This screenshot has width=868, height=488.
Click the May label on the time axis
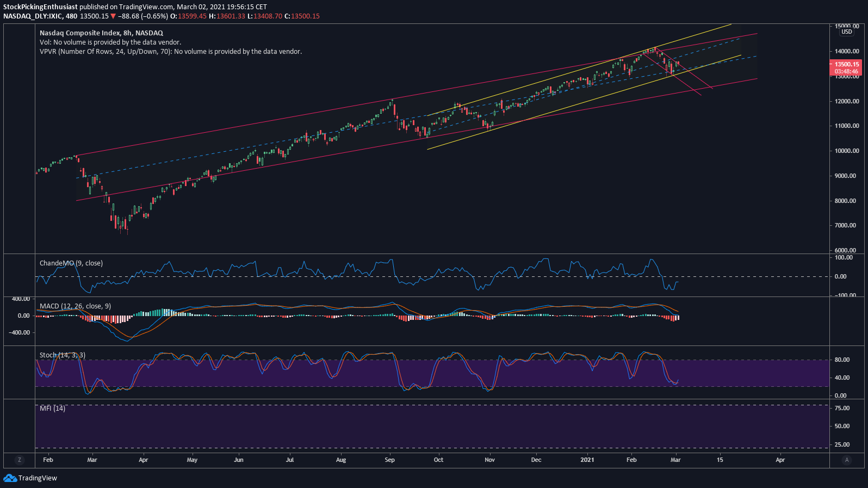(193, 460)
